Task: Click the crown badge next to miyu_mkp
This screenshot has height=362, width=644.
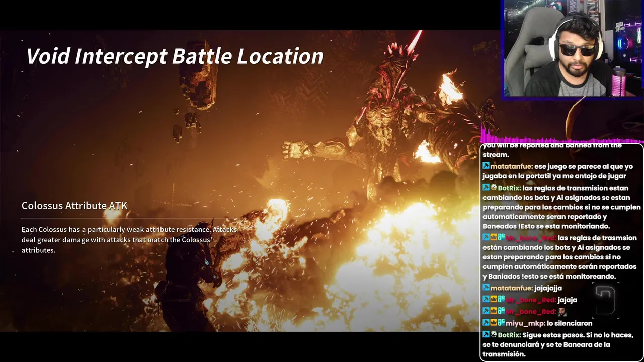Action: [494, 323]
